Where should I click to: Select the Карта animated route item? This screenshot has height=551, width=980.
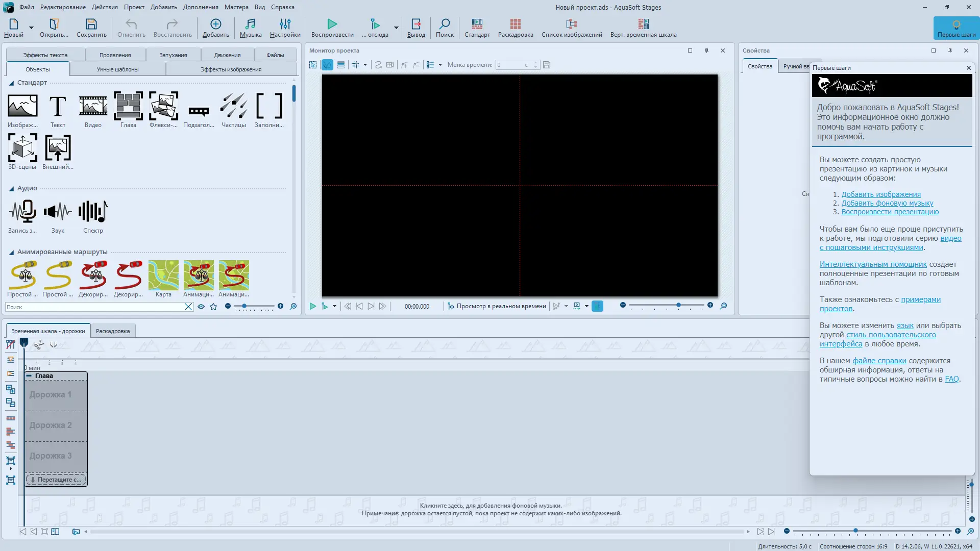coord(163,275)
